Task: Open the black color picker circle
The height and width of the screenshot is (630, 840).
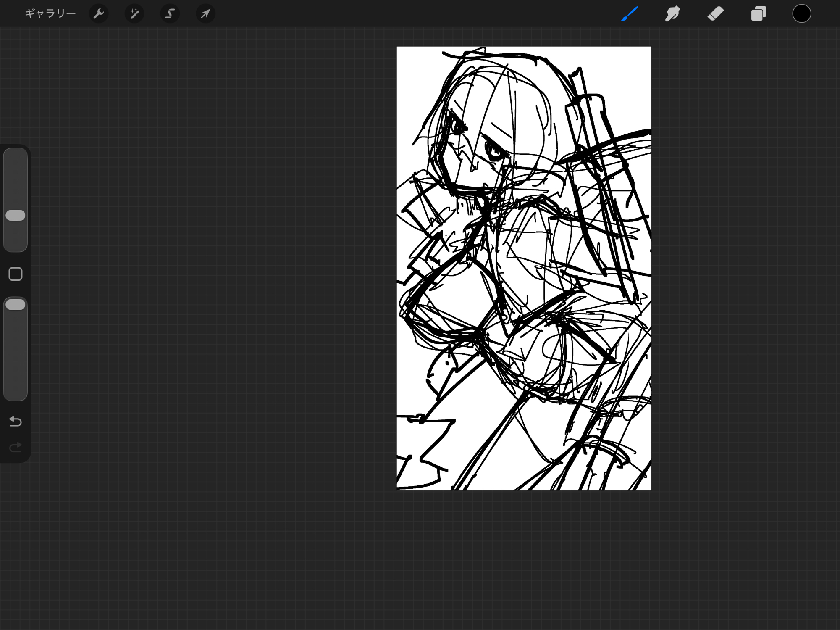Action: tap(801, 14)
